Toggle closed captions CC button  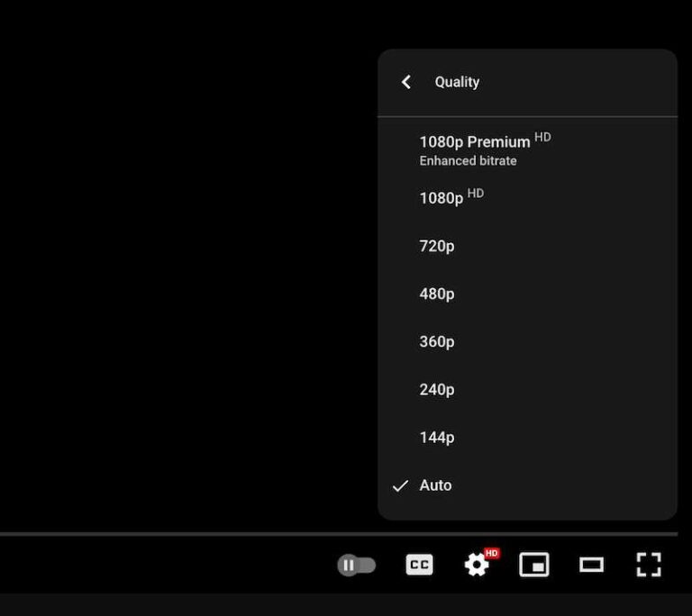[x=419, y=565]
